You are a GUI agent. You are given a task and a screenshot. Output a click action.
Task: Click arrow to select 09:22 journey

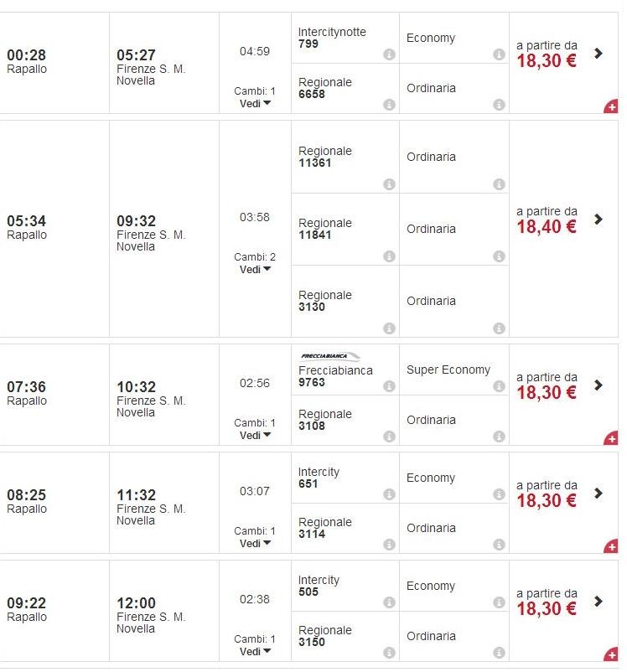click(x=598, y=601)
